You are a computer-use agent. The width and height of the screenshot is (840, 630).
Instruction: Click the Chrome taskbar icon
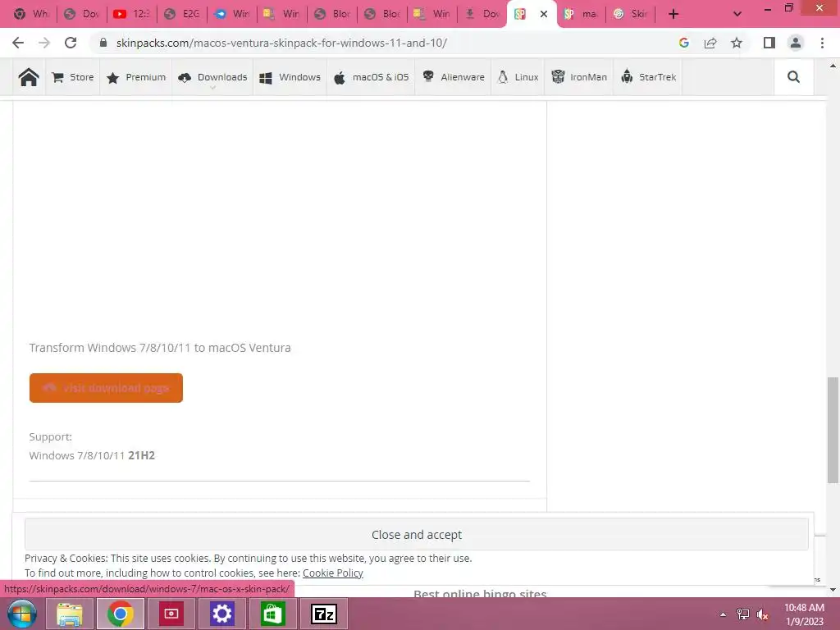(120, 614)
